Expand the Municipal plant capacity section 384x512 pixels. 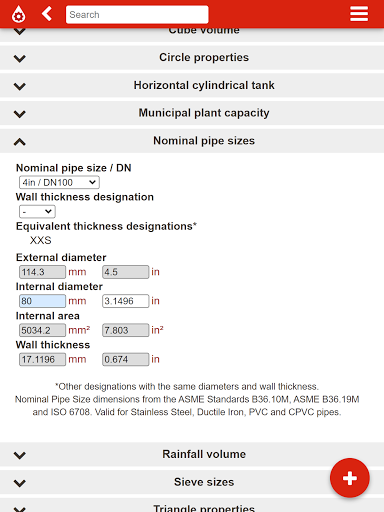click(x=192, y=113)
